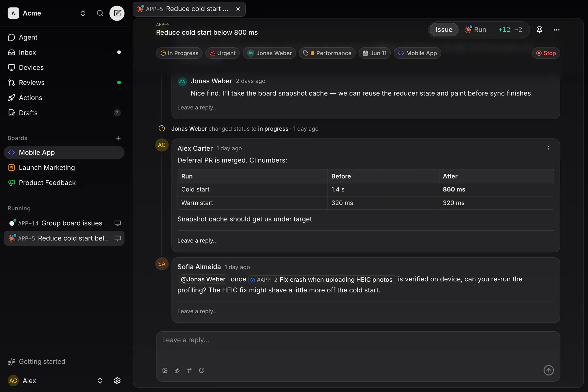Open the issue more options menu
Image resolution: width=588 pixels, height=392 pixels.
click(557, 30)
